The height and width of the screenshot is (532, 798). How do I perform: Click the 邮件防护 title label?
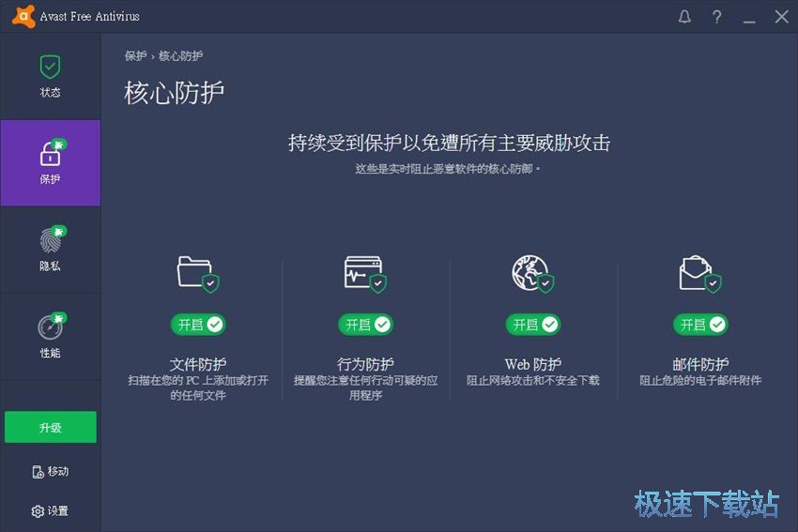coord(700,364)
